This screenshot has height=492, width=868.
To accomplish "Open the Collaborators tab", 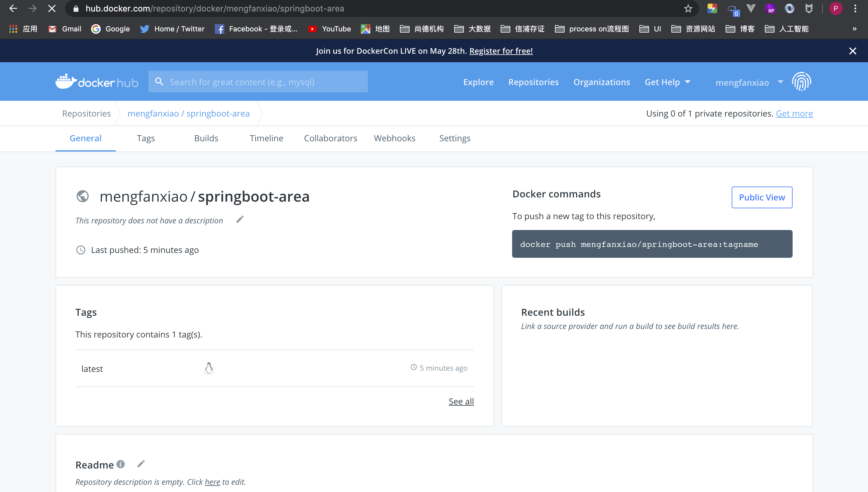I will coord(330,138).
